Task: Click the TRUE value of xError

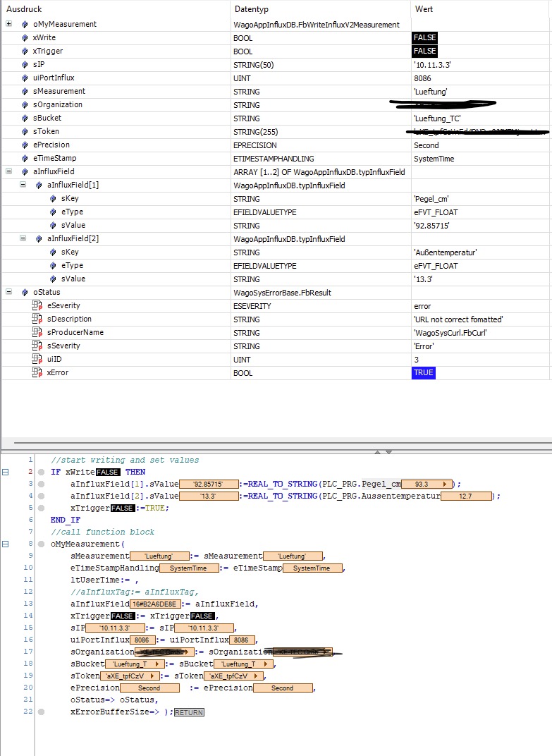Action: (424, 372)
